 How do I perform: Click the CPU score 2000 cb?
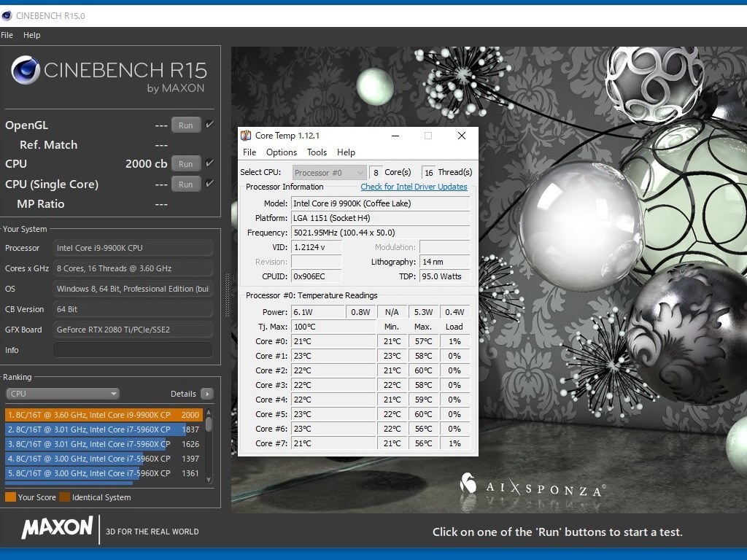pyautogui.click(x=146, y=164)
